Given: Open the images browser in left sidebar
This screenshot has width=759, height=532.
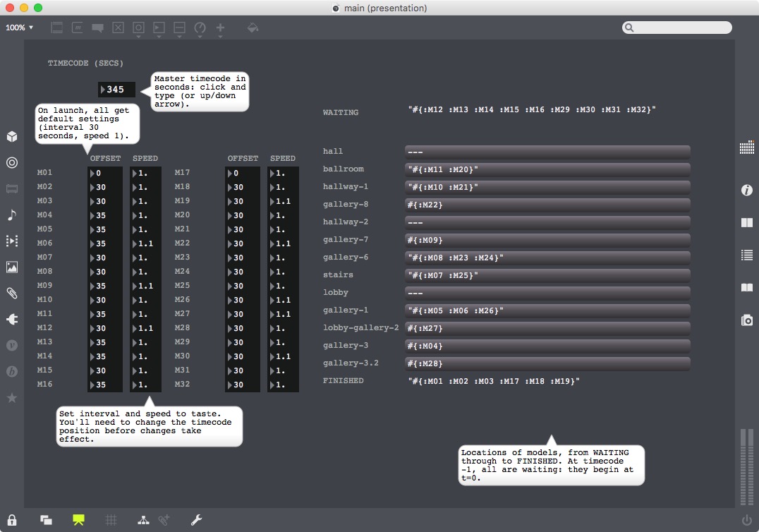Looking at the screenshot, I should coord(12,267).
